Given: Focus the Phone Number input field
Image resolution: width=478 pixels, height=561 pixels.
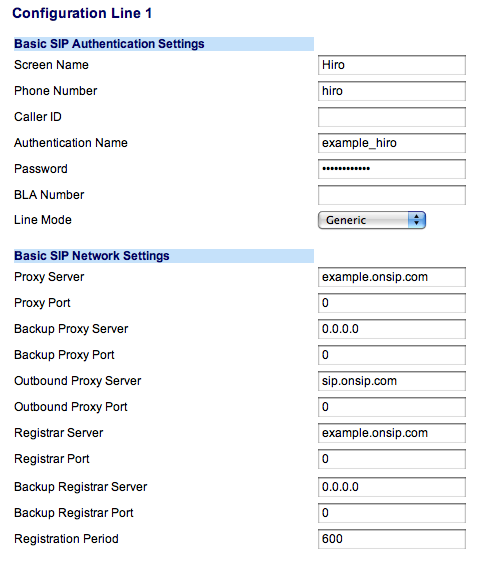Looking at the screenshot, I should click(x=392, y=91).
